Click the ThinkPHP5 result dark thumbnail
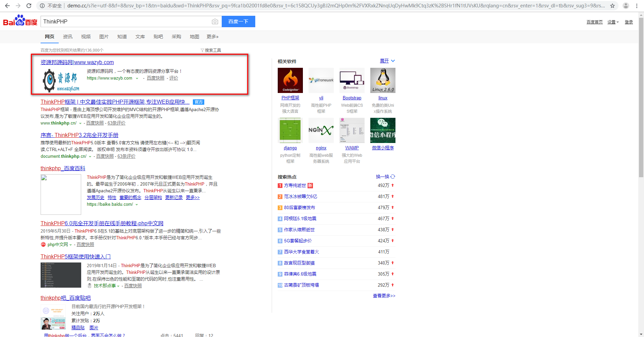 pyautogui.click(x=61, y=275)
